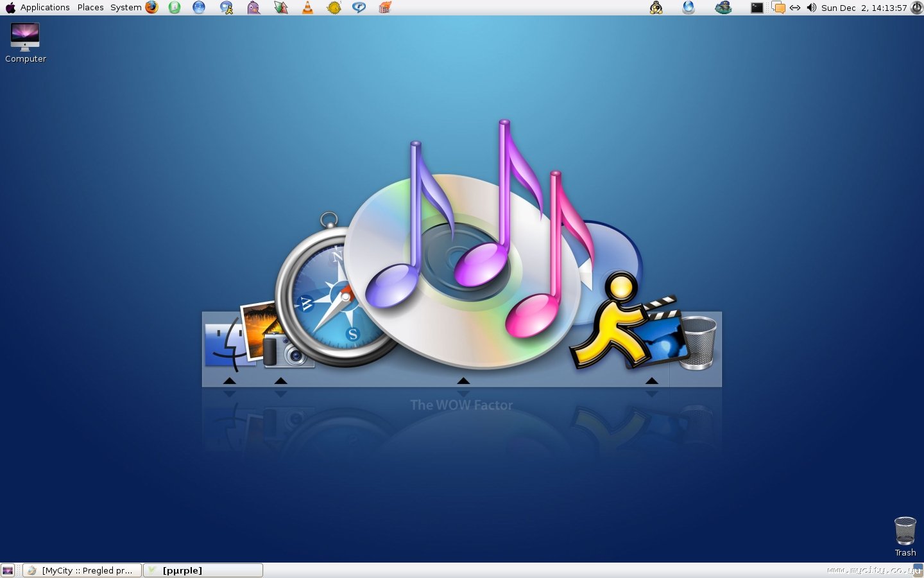Screen dimensions: 924x578
Task: Launch the AIM chat-bubble messenger icon
Action: pos(227,8)
